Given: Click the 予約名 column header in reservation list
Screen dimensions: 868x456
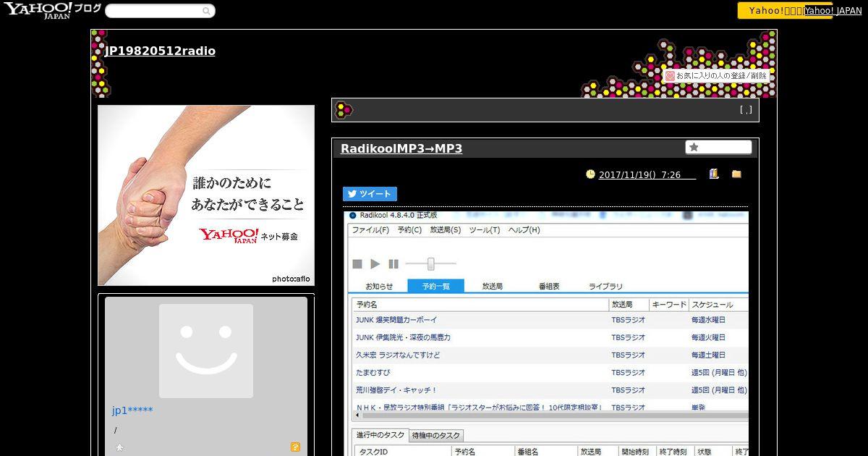Looking at the screenshot, I should 481,305.
